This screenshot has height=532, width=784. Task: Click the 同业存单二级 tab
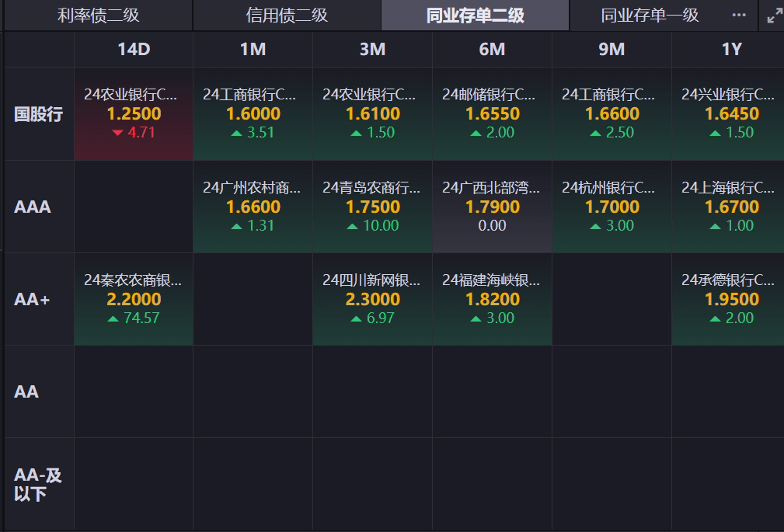[x=475, y=16]
